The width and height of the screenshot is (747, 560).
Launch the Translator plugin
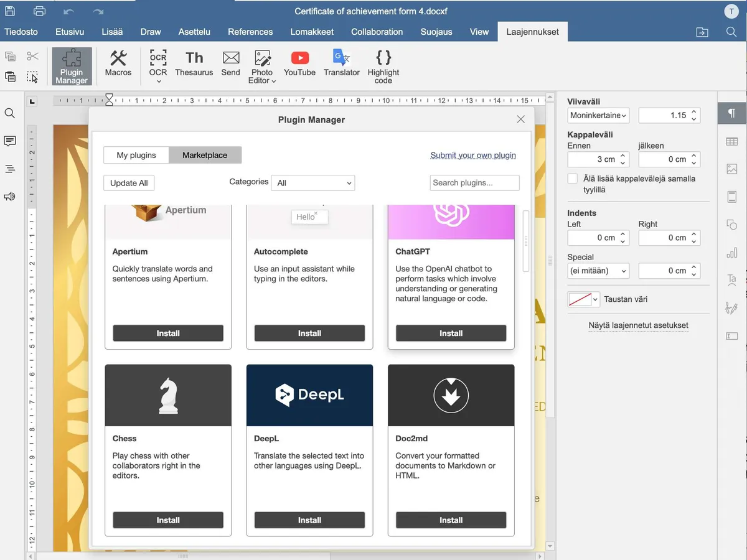(x=342, y=63)
